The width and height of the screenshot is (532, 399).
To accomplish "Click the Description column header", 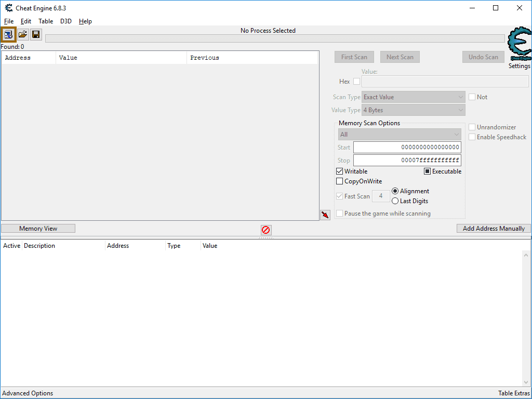I will point(63,246).
